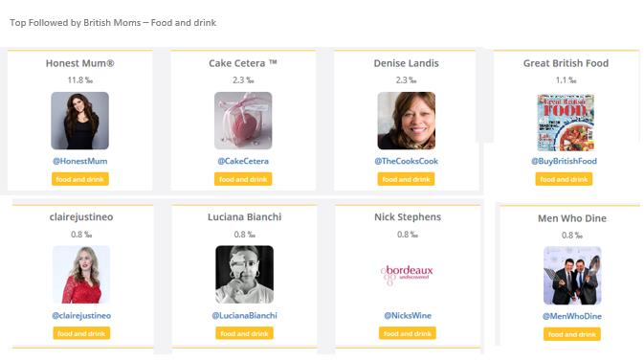The width and height of the screenshot is (644, 361).
Task: Click food and drink tag under Honest Mum
Action: coord(80,179)
